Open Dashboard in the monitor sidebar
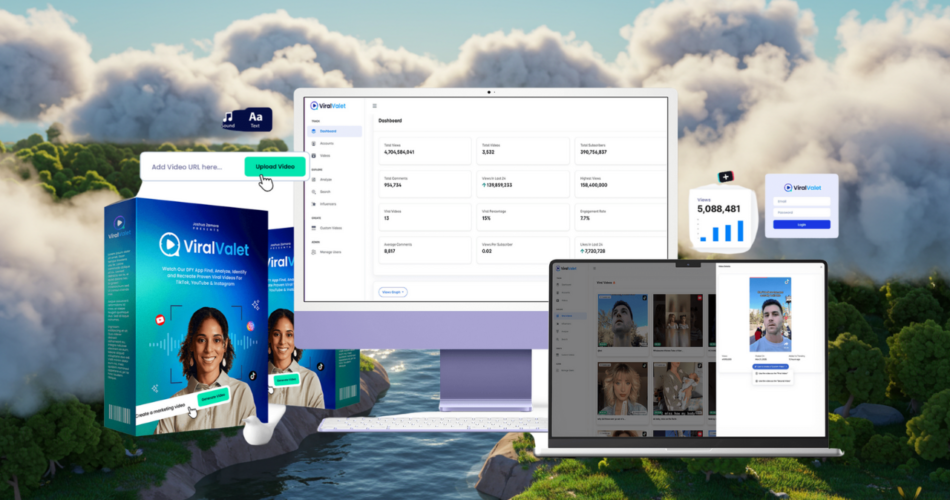 [x=335, y=131]
